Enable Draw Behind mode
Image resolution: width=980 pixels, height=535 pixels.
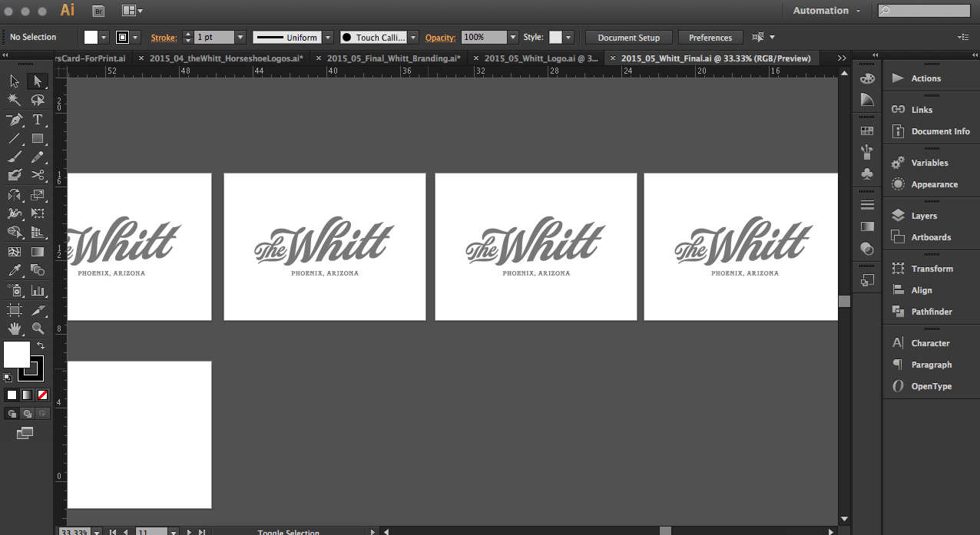point(27,414)
